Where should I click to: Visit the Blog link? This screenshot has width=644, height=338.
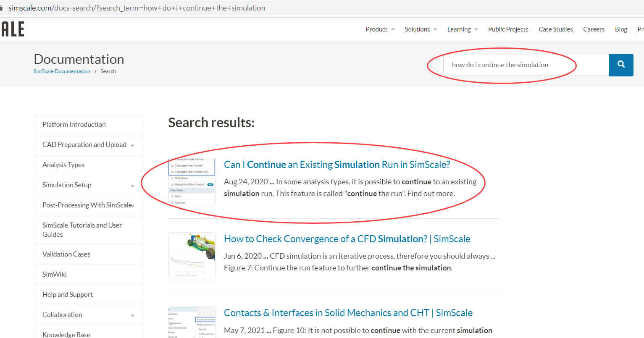(621, 29)
